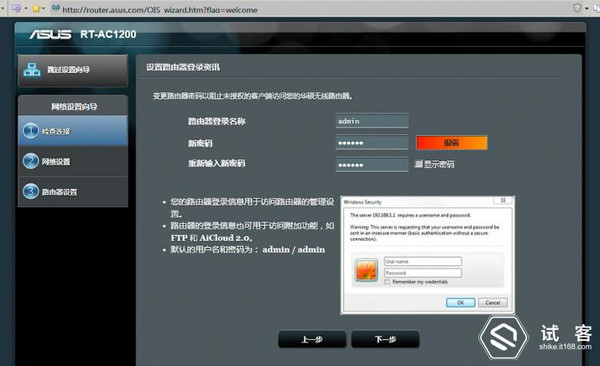Click the Windows Security sample dialog image

[x=427, y=255]
